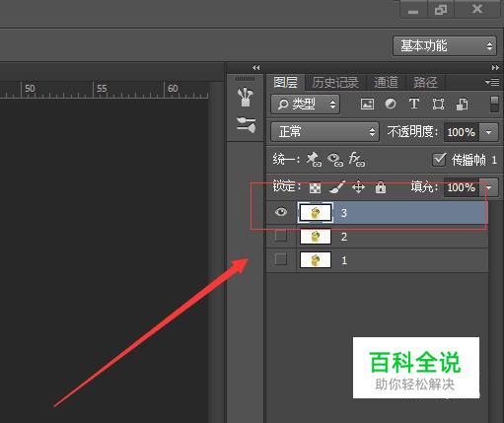
Task: Open the 正常 blend mode dropdown
Action: click(x=324, y=132)
